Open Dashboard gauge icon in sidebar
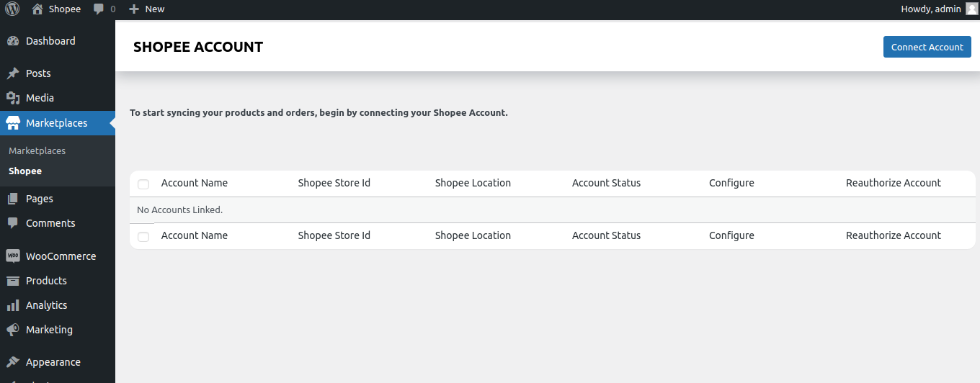Viewport: 980px width, 383px height. tap(12, 41)
